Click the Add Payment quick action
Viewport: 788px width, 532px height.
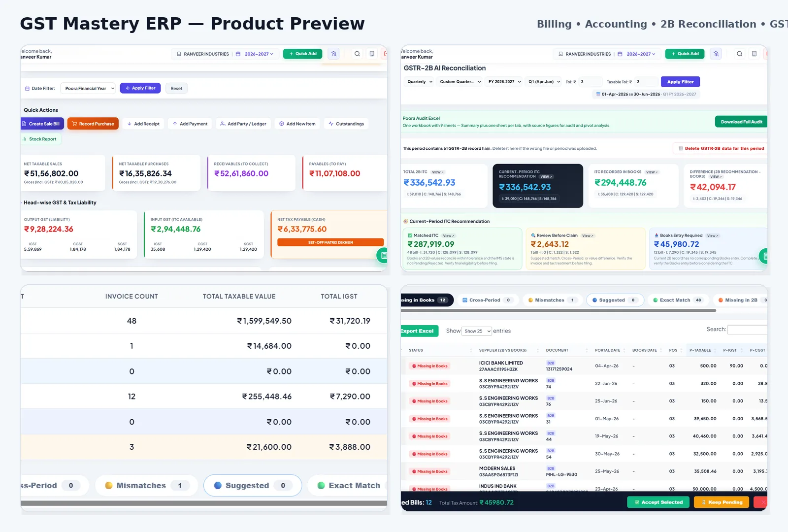[190, 124]
